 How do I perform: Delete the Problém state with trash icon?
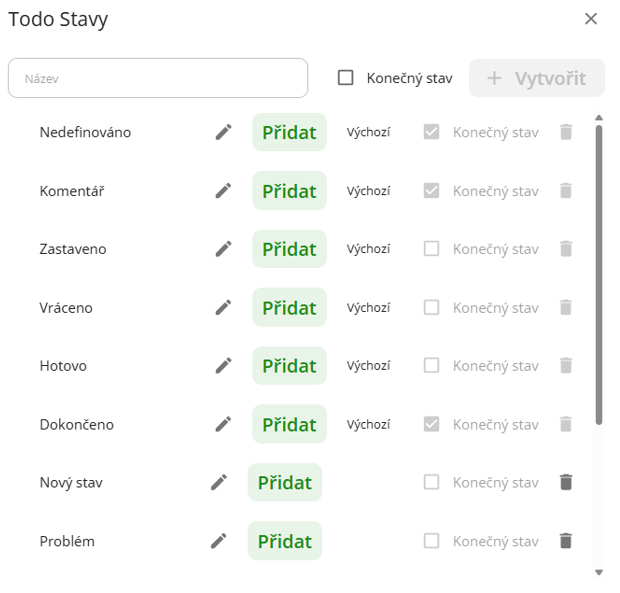(566, 541)
